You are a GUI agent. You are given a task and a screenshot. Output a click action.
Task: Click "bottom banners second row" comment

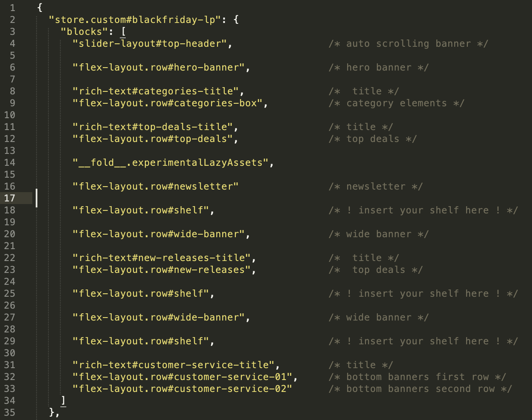coord(420,389)
